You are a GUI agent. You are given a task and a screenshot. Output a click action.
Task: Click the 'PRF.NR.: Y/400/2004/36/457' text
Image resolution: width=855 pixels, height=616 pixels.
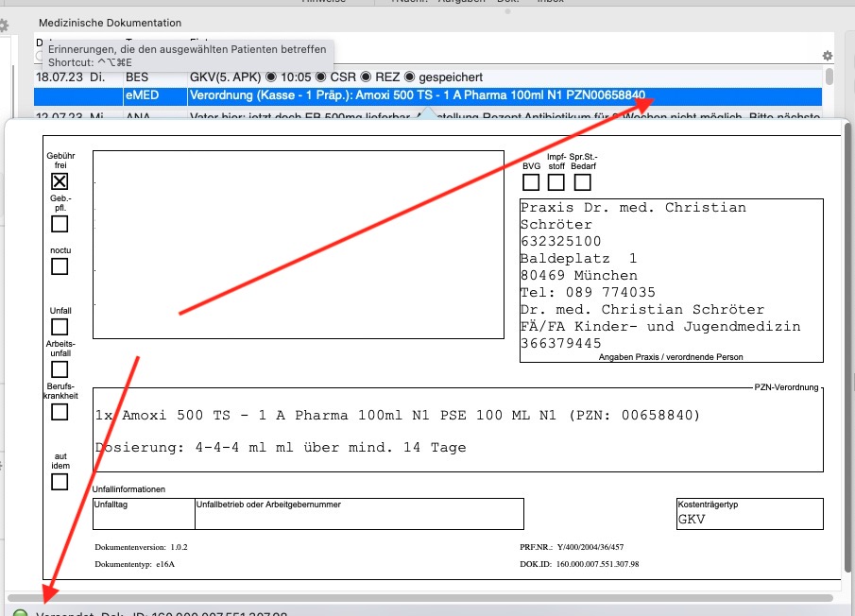click(572, 547)
